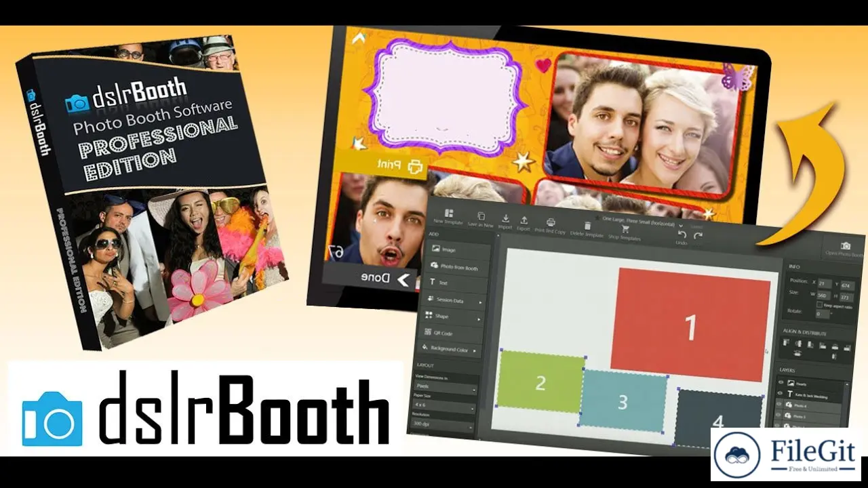
Task: Click Layers panel scrollbar up arrow
Action: click(x=847, y=384)
